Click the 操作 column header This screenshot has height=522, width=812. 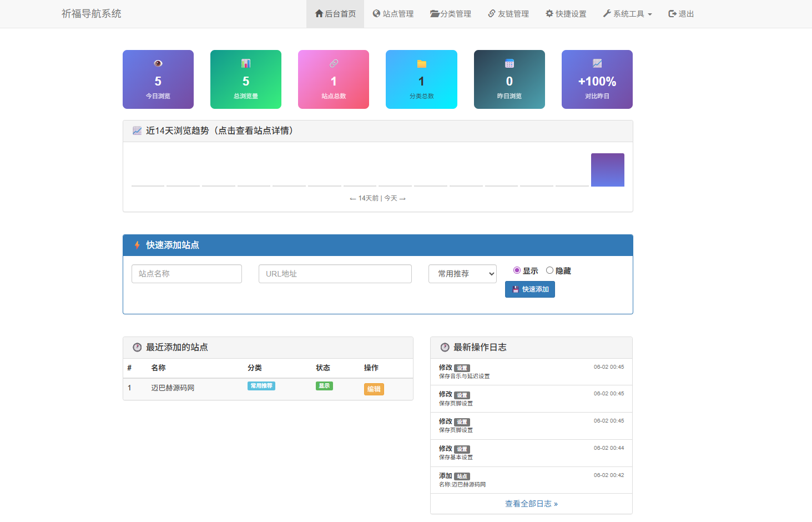371,368
